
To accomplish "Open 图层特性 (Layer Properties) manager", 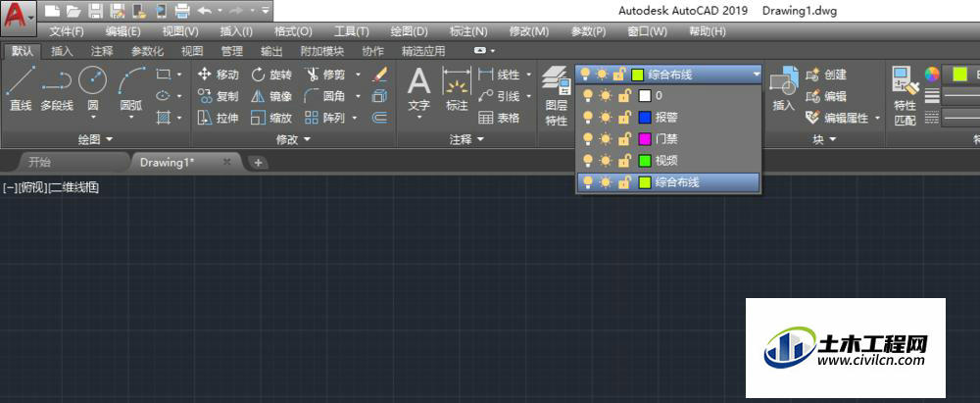I will click(x=556, y=96).
